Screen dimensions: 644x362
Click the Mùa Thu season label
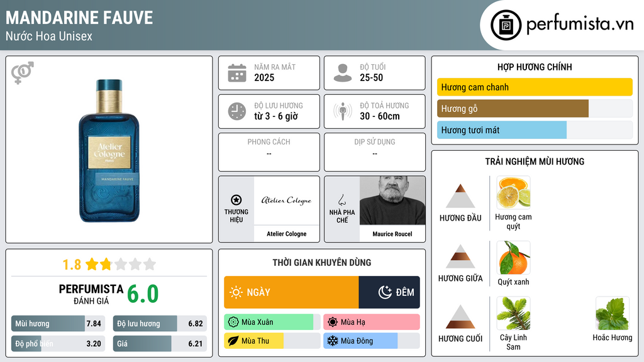pos(255,341)
